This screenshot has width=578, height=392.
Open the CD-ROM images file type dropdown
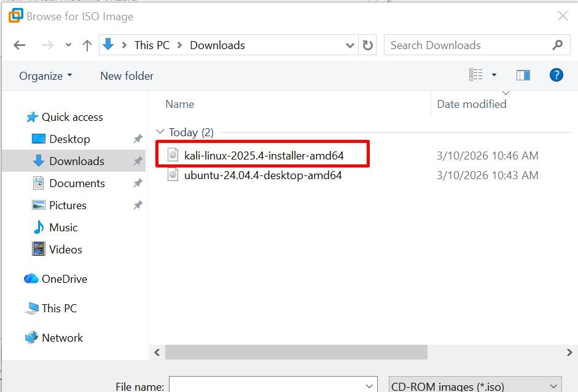click(x=475, y=386)
